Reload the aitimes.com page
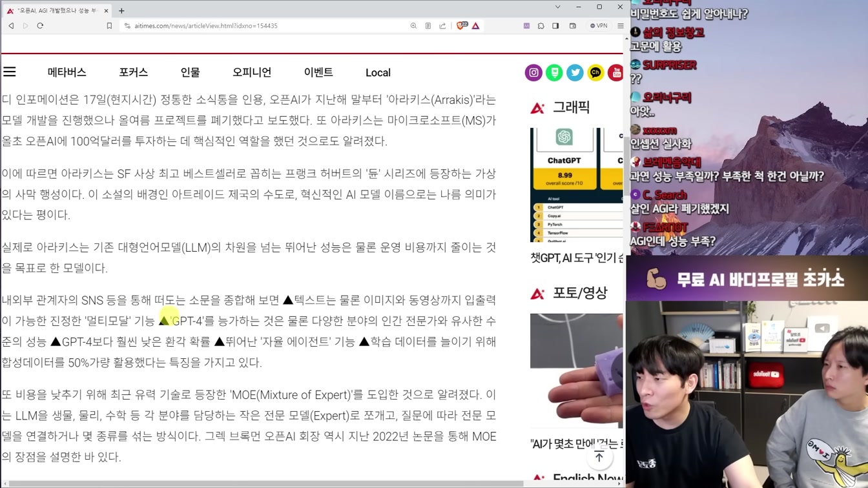Viewport: 868px width, 488px height. coord(40,26)
